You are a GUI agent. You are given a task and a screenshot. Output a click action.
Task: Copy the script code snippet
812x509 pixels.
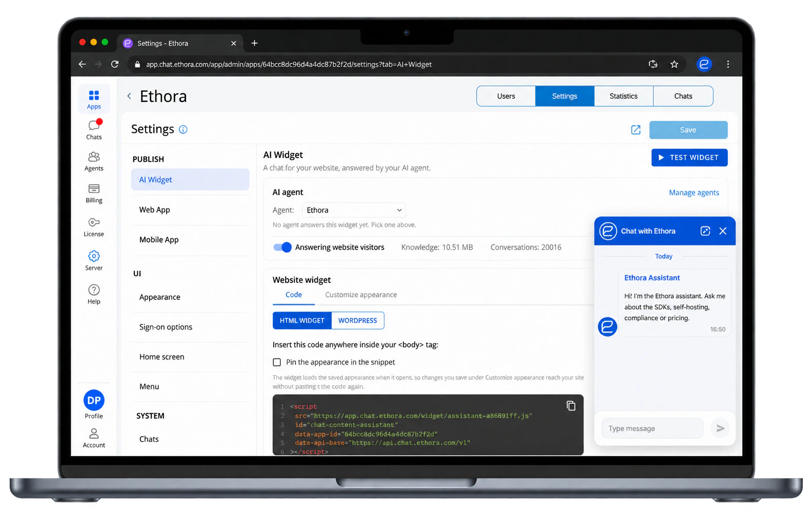571,406
